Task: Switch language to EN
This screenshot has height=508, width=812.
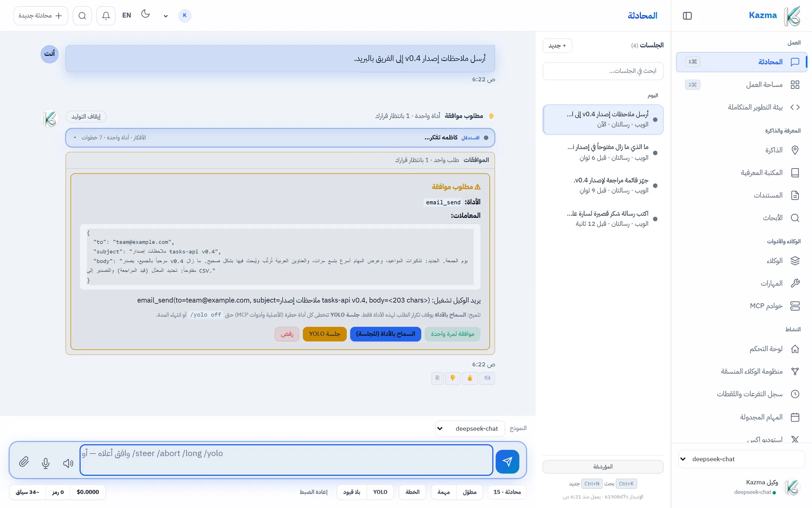Action: (x=127, y=15)
